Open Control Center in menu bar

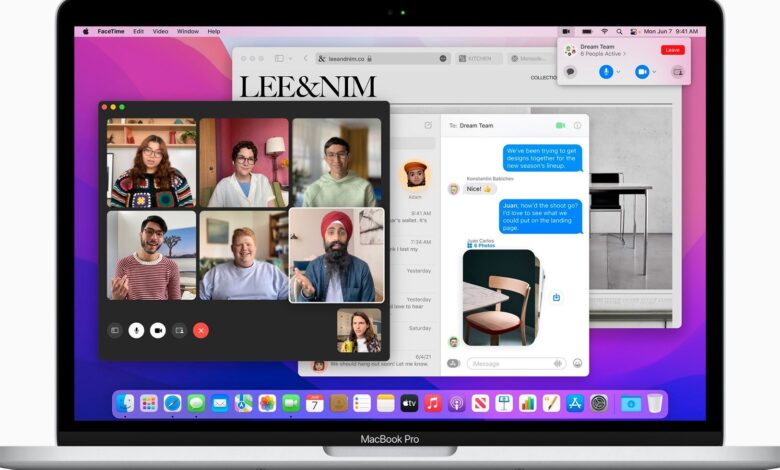(x=634, y=31)
